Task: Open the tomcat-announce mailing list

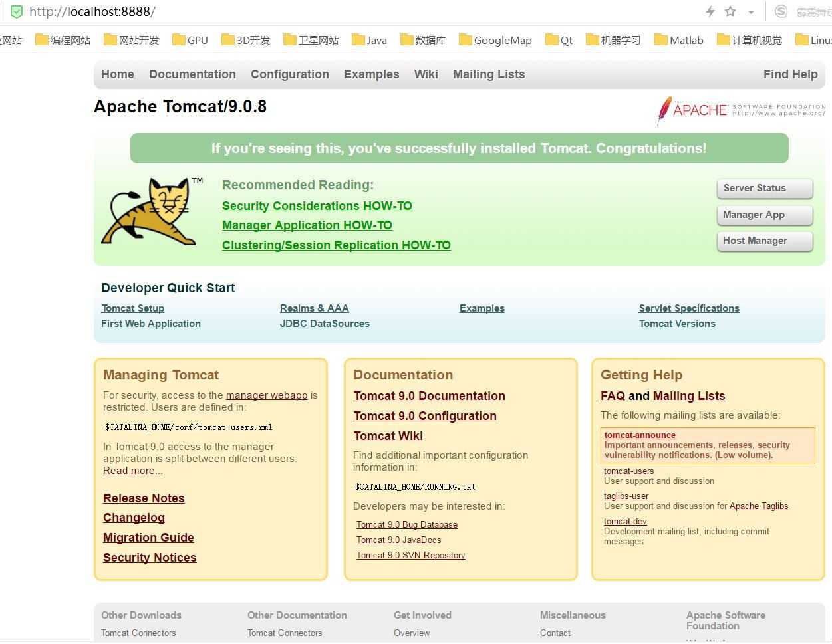Action: click(640, 435)
